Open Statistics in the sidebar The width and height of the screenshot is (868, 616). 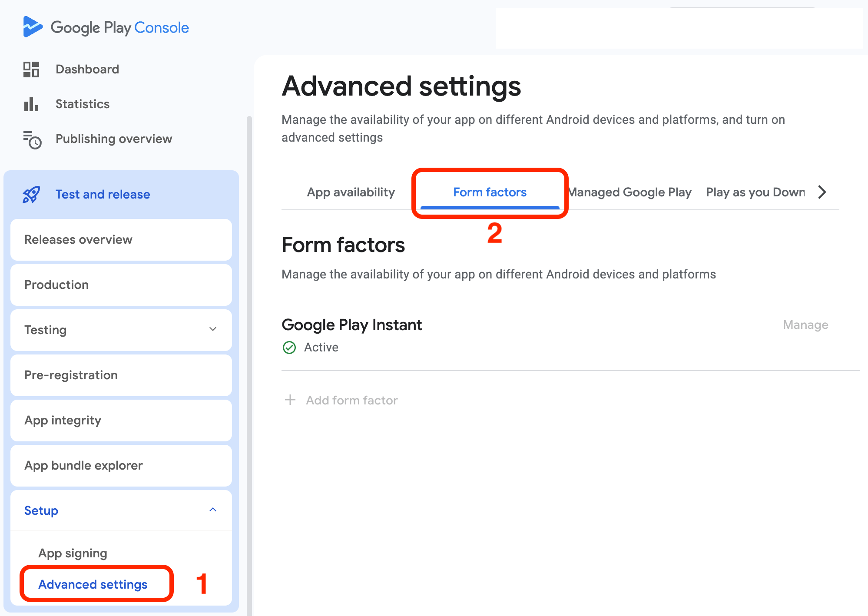pyautogui.click(x=83, y=104)
